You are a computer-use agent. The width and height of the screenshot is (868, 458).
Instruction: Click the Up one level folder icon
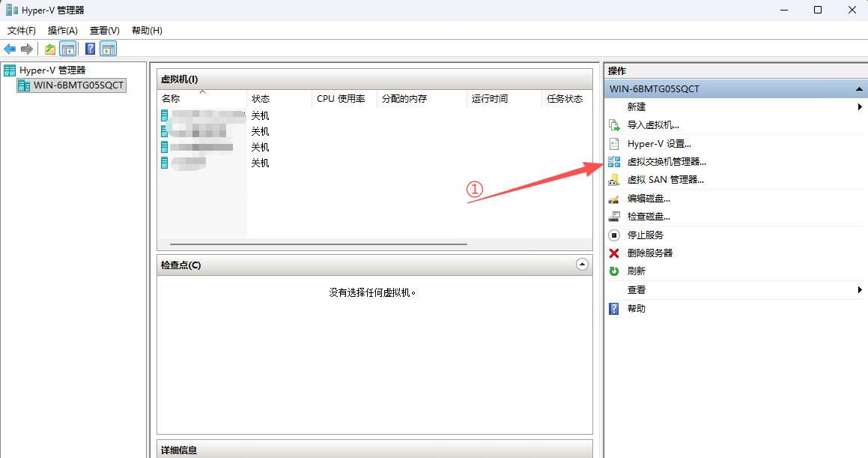pos(49,49)
